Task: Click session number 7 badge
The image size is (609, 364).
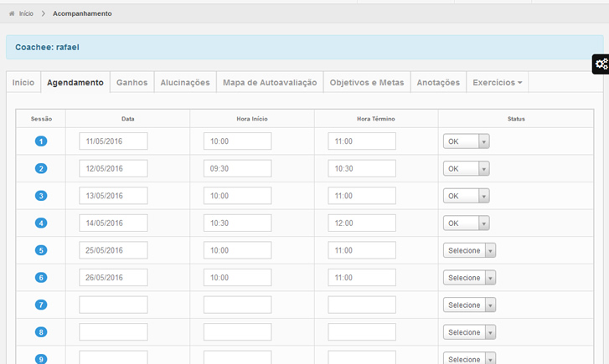Action: click(x=41, y=305)
